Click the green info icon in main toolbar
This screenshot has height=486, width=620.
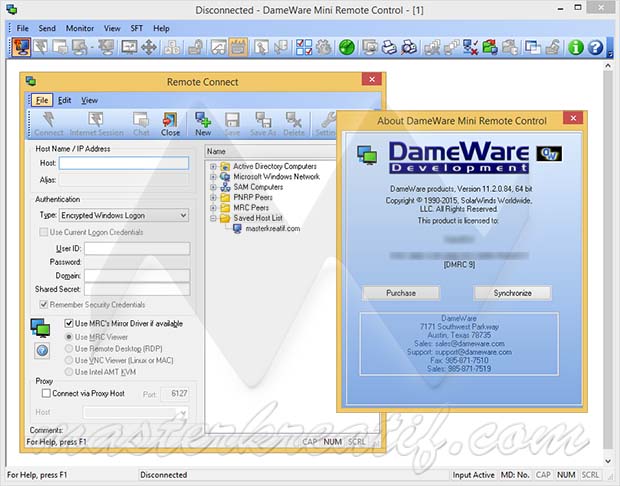tap(576, 47)
